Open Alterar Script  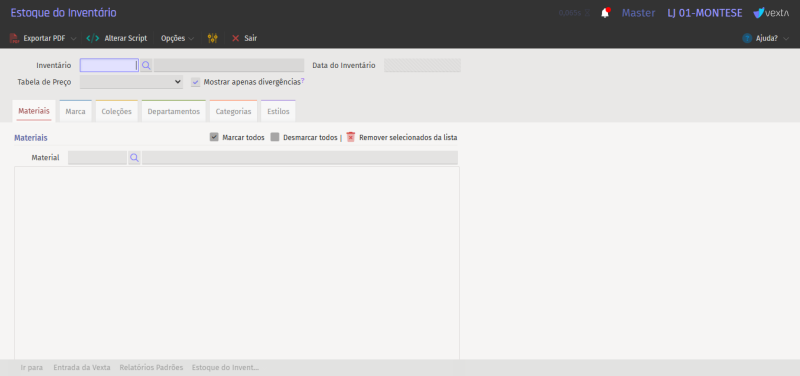tap(126, 38)
